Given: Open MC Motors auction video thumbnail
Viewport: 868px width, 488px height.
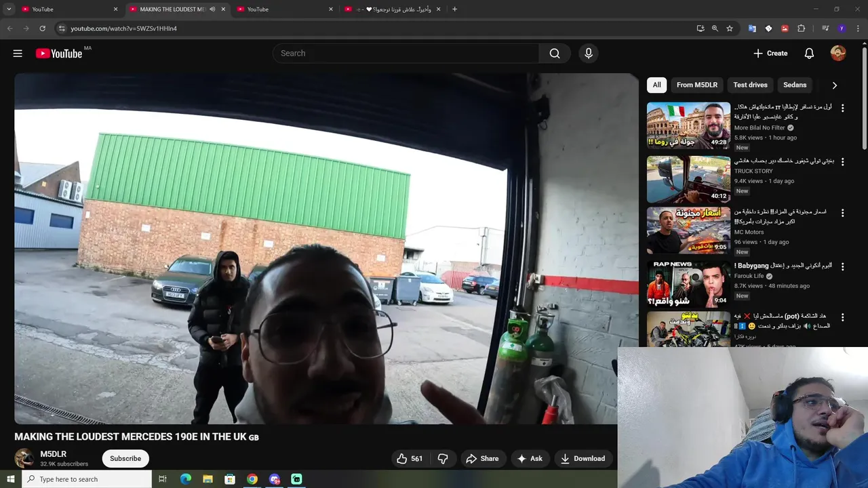Looking at the screenshot, I should pyautogui.click(x=688, y=230).
